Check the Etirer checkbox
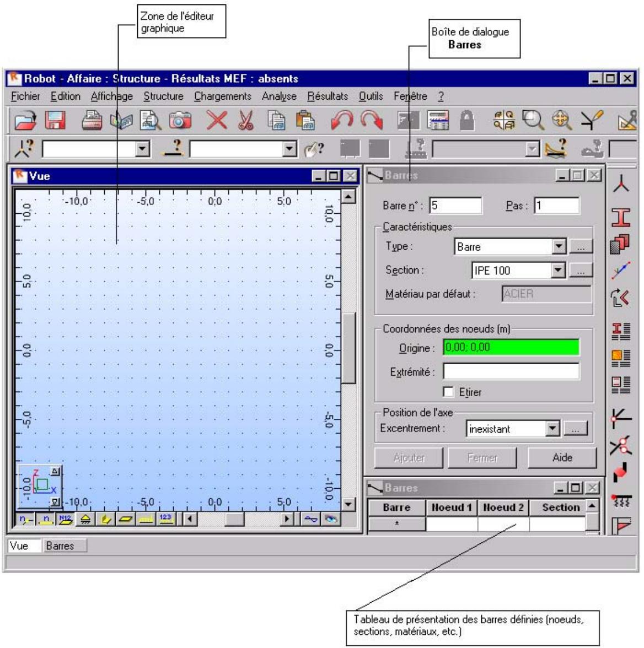Viewport: 644px width, 648px height. 448,391
